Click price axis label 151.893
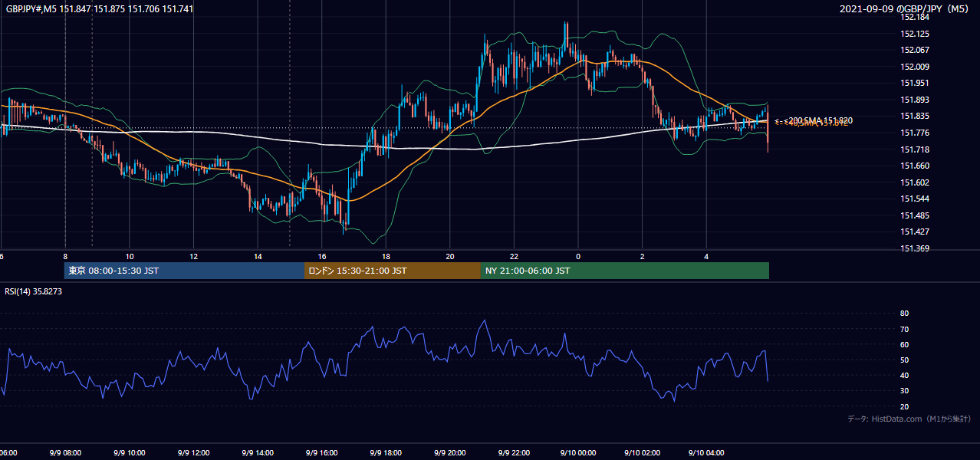This screenshot has height=460, width=980. point(915,100)
